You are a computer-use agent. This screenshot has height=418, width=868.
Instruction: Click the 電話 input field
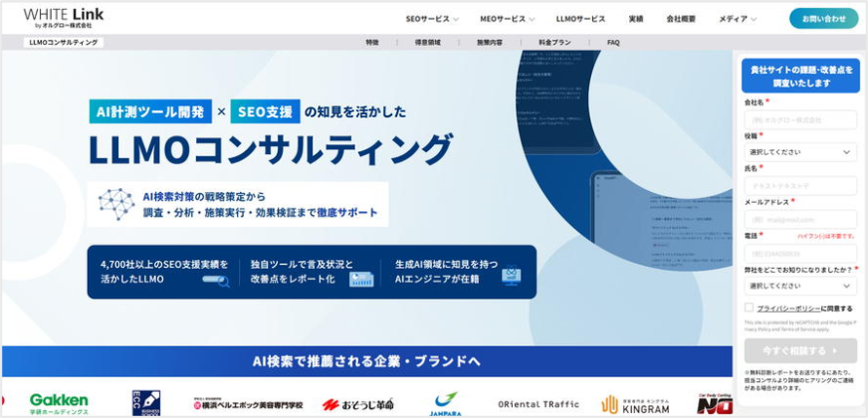[x=801, y=253]
